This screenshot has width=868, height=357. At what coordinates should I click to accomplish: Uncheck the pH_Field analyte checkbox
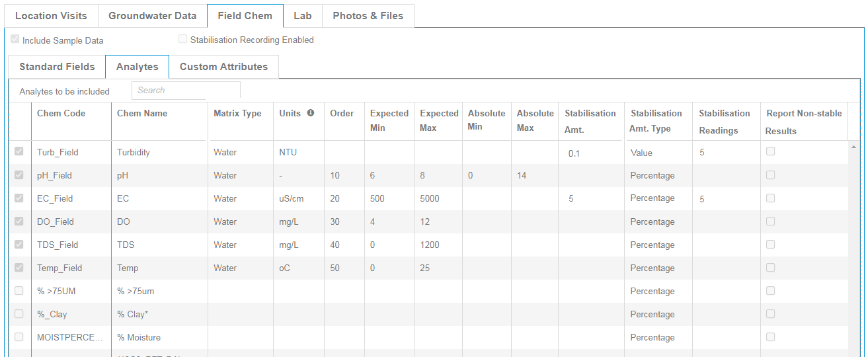[x=19, y=175]
